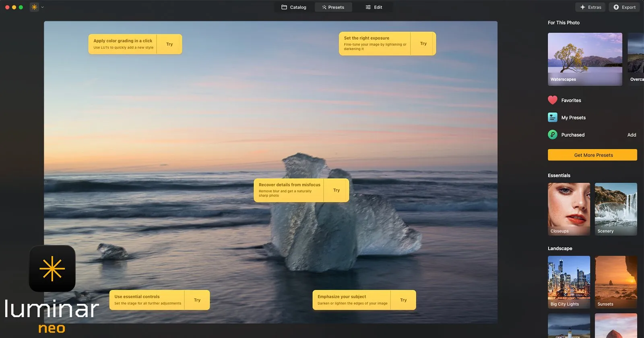
Task: Open the Big City Lights presets
Action: (x=569, y=282)
